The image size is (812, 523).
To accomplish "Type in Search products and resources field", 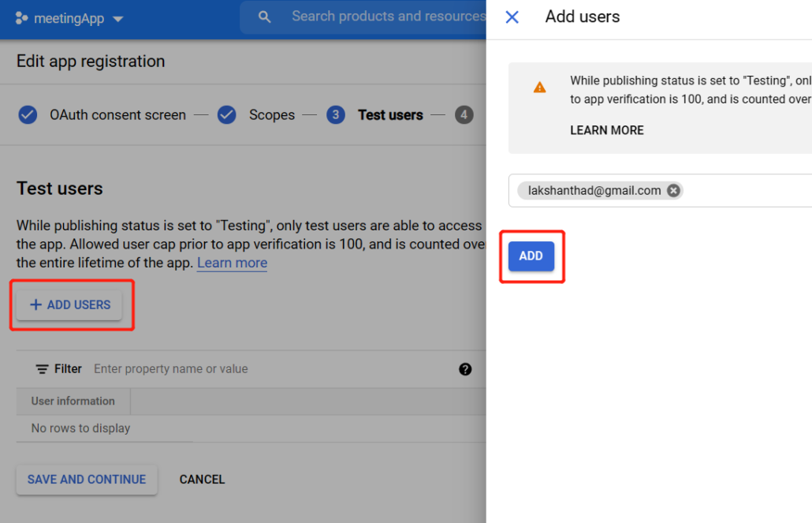I will pyautogui.click(x=386, y=17).
